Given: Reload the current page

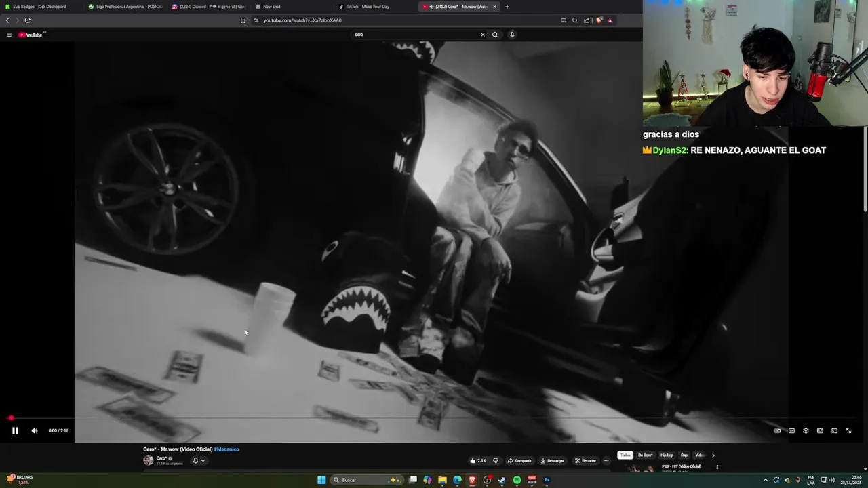Looking at the screenshot, I should click(x=28, y=20).
